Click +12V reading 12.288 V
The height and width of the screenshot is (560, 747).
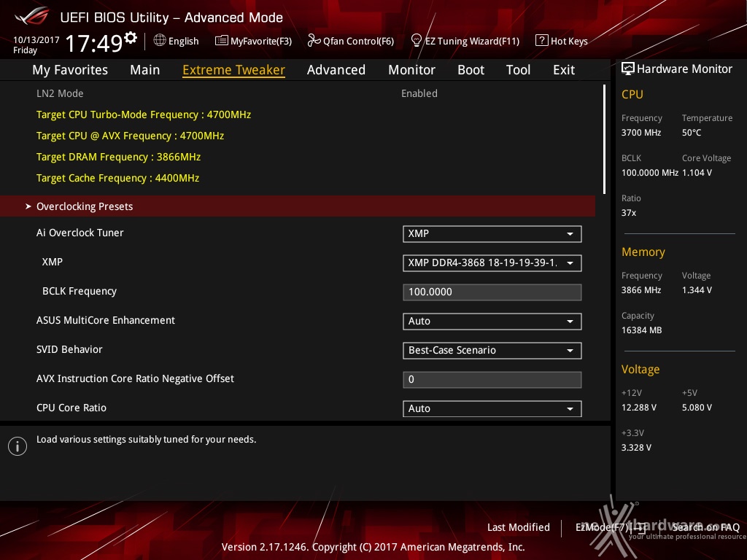click(639, 408)
